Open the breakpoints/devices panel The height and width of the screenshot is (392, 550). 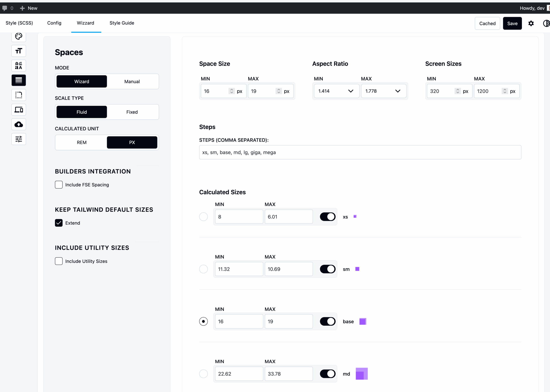(x=19, y=110)
